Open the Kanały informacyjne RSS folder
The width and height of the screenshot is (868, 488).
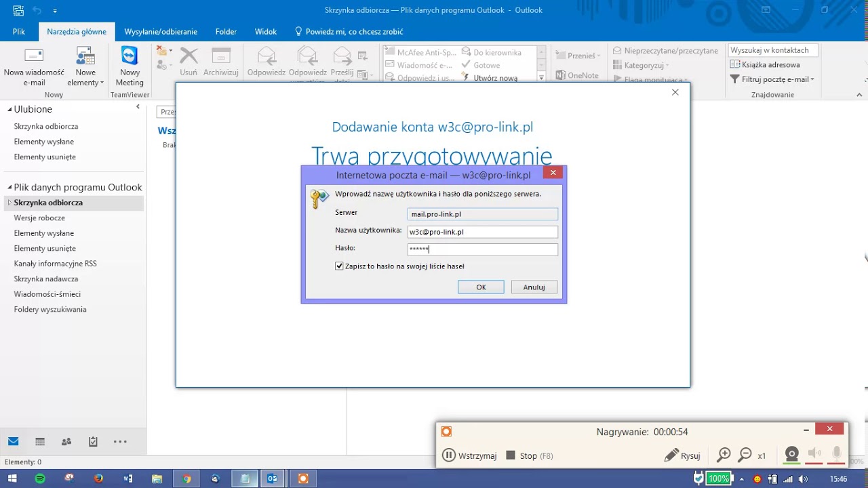[x=56, y=264]
